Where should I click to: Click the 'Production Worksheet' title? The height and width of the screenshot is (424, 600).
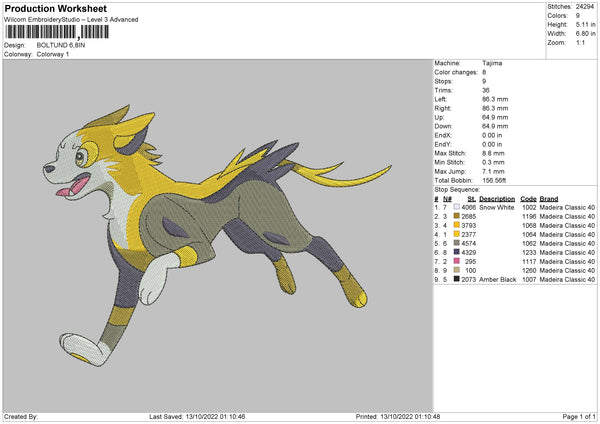click(55, 8)
